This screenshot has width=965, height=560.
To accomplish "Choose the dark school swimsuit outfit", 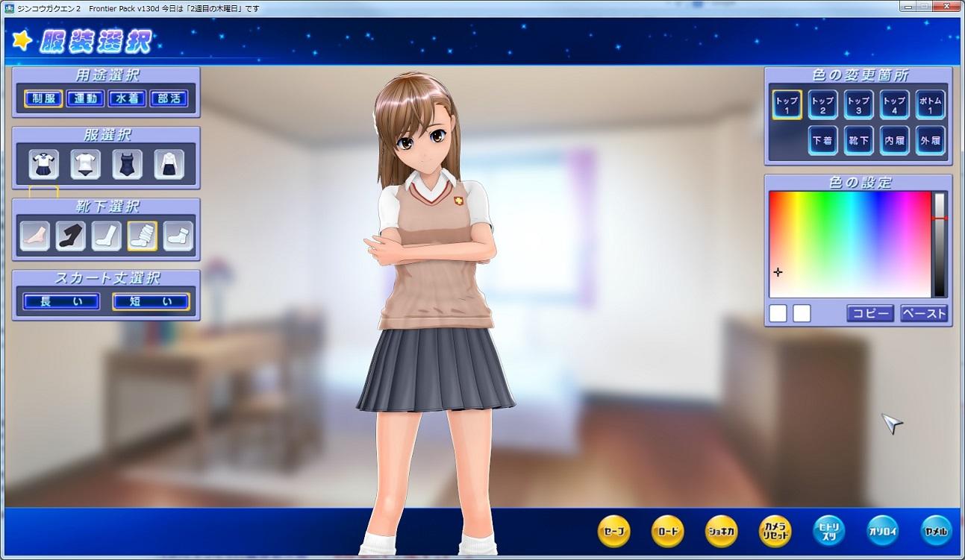I will pos(127,164).
